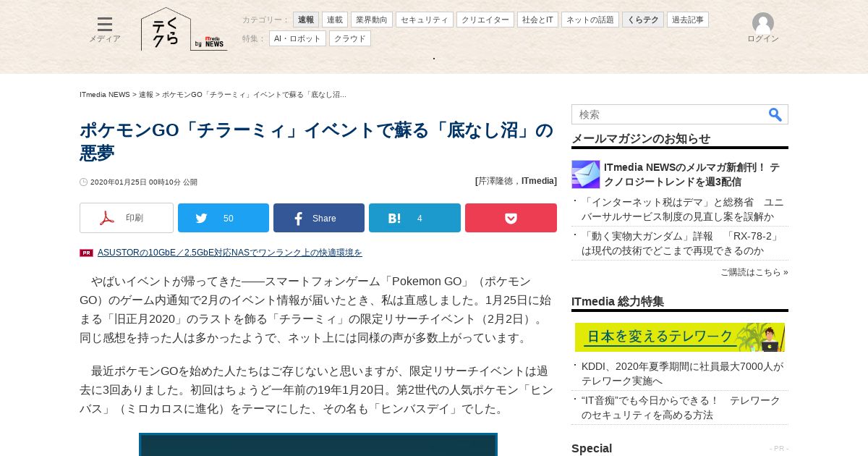Bookmark with the Hatena B! button
Image resolution: width=868 pixels, height=456 pixels.
[414, 218]
